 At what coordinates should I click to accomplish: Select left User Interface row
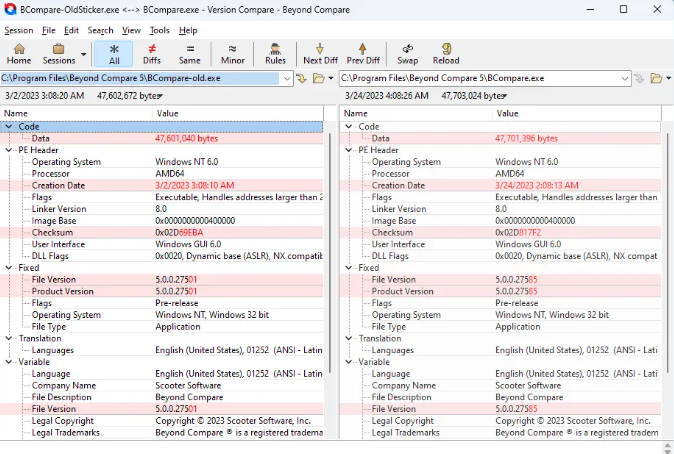(x=162, y=244)
